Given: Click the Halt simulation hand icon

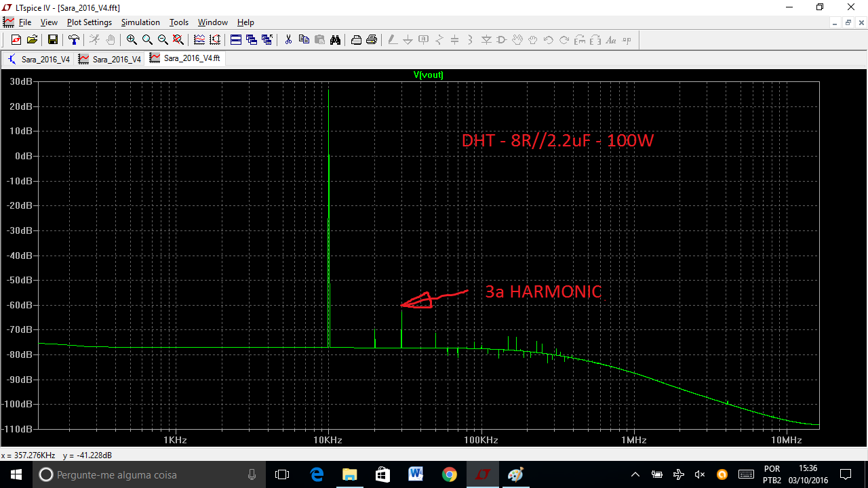Looking at the screenshot, I should tap(111, 40).
